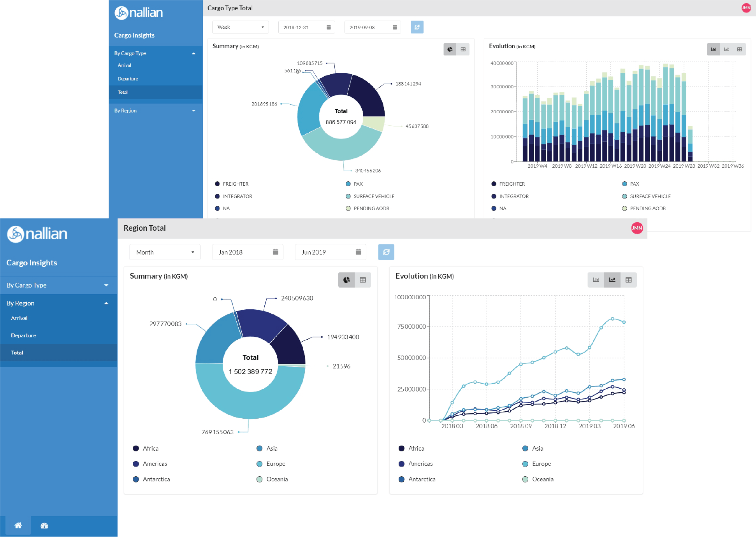
Task: Select Arrival under By Cargo Type
Action: click(125, 65)
